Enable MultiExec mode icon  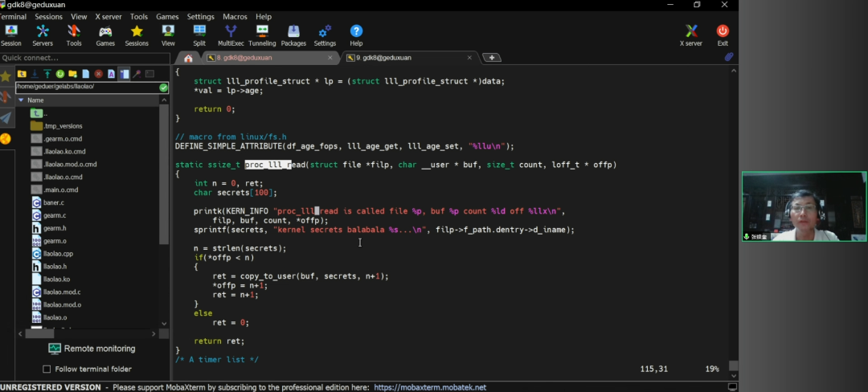231,36
